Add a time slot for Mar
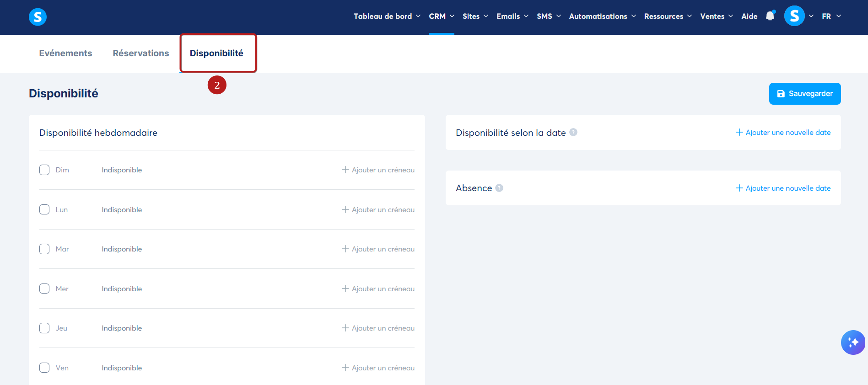Viewport: 868px width, 385px height. pos(378,249)
